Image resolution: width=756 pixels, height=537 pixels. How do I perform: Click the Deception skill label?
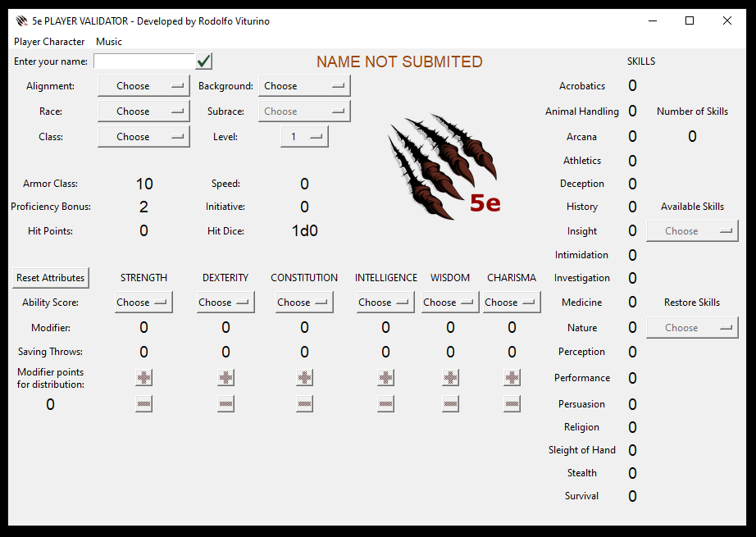pyautogui.click(x=582, y=184)
